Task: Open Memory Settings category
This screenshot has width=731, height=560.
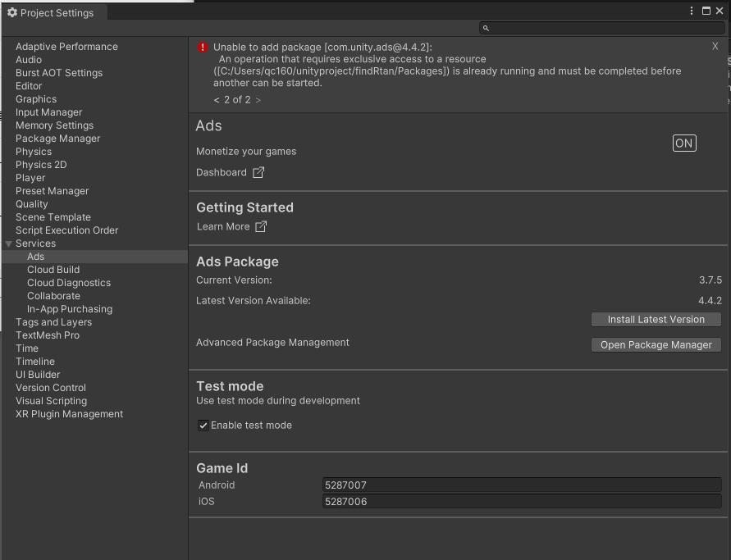Action: 54,125
